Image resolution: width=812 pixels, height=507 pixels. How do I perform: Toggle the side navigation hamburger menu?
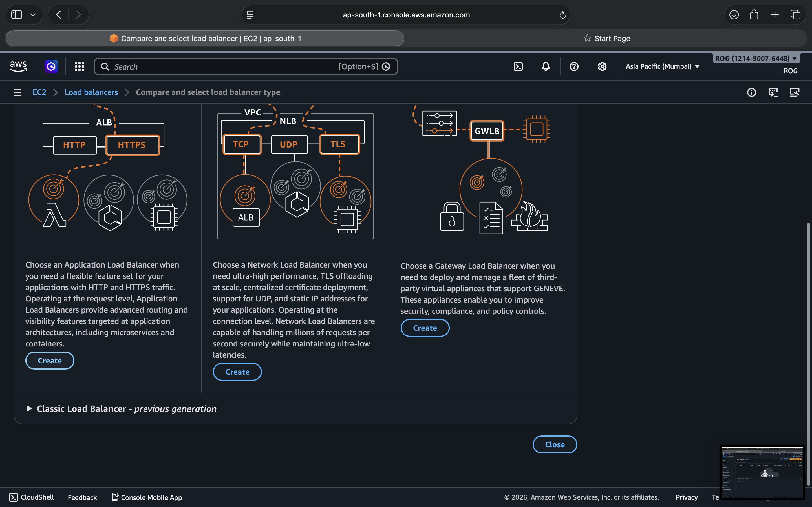17,92
